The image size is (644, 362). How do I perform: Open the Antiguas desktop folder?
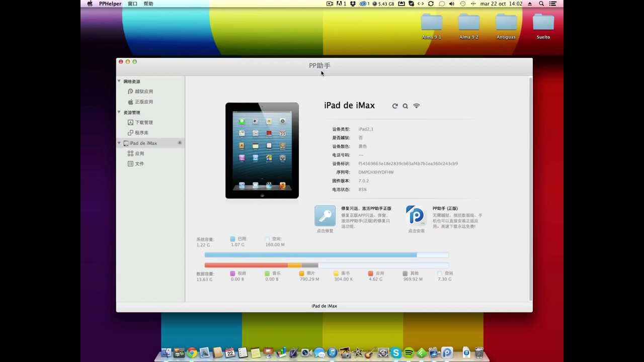click(506, 26)
